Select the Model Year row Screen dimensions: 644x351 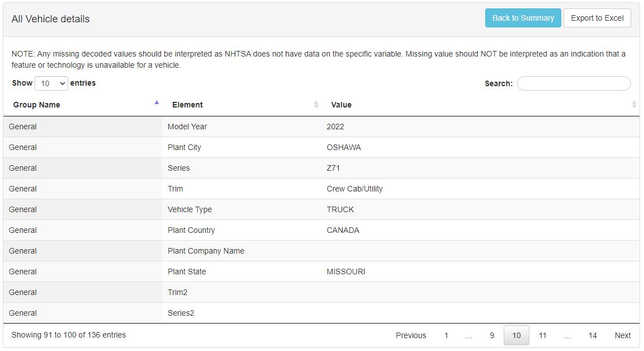[x=187, y=127]
